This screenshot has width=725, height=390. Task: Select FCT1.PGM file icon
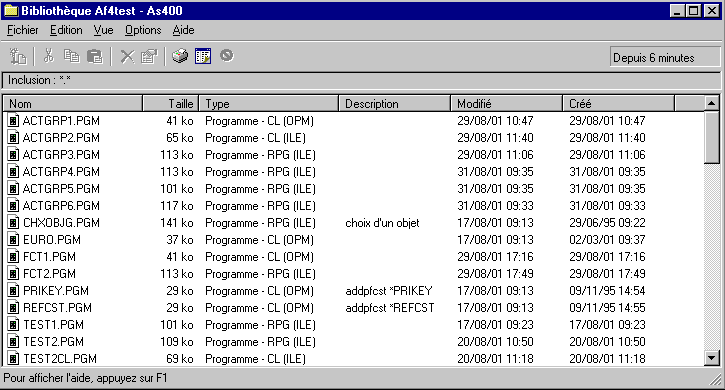point(13,257)
